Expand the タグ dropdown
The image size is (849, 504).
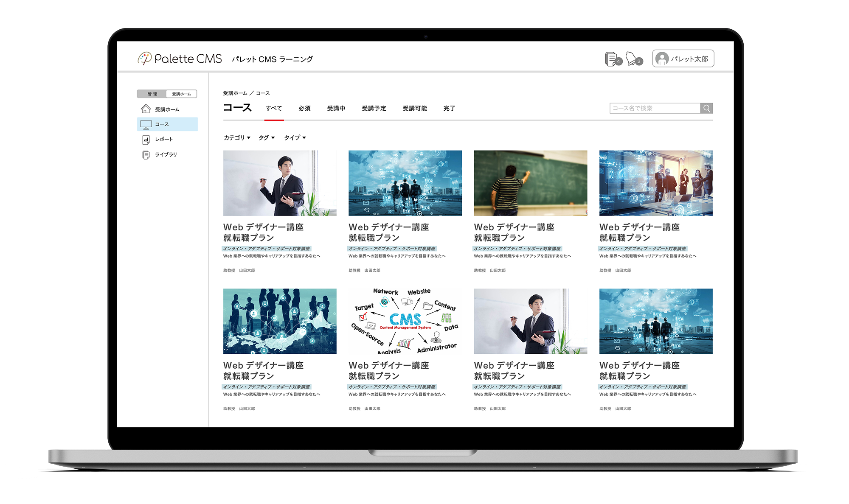click(267, 137)
